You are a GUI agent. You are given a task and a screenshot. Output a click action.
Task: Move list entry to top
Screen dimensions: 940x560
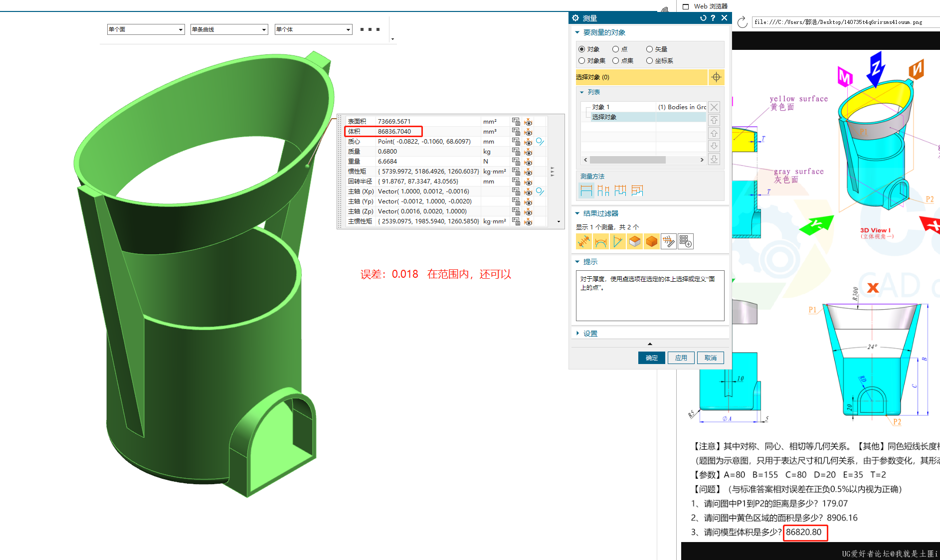pyautogui.click(x=714, y=120)
